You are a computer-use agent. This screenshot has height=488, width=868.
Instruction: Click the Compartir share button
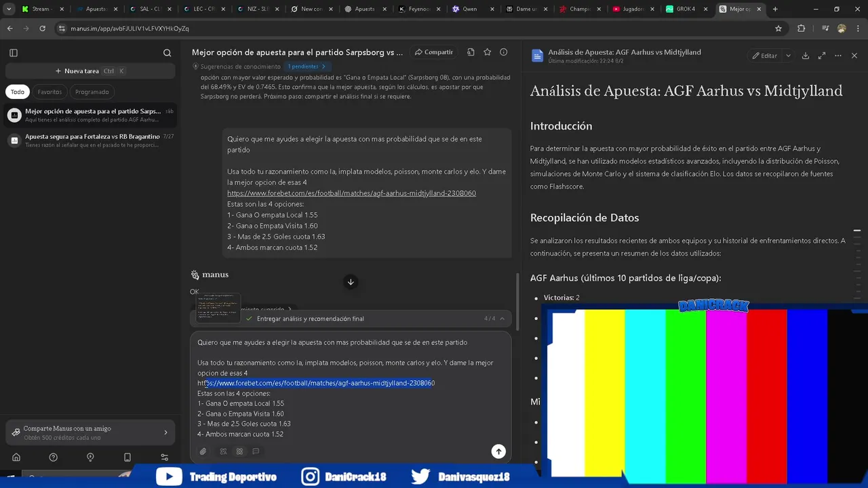pos(434,52)
